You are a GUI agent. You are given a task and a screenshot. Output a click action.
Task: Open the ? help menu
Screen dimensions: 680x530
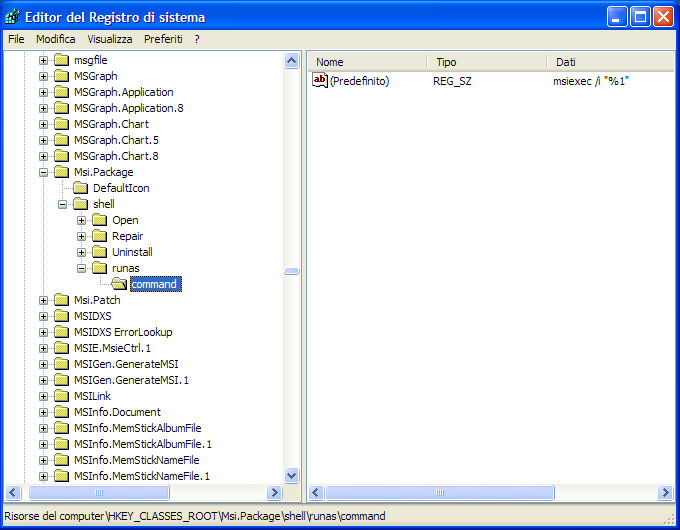[x=197, y=39]
